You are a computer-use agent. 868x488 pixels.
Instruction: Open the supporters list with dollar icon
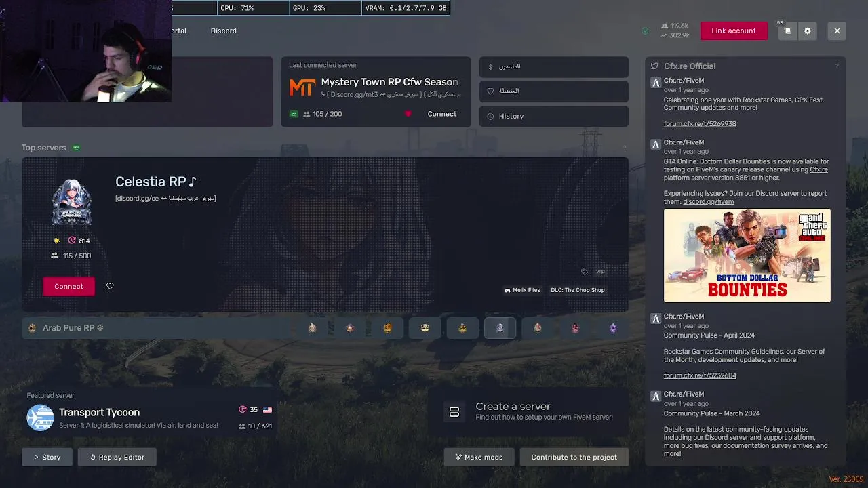pyautogui.click(x=553, y=66)
